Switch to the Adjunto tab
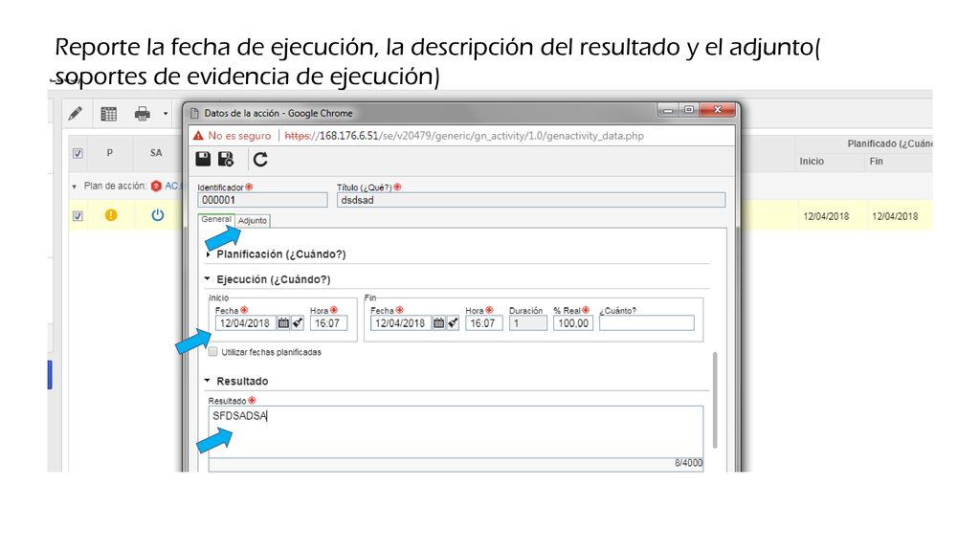Viewport: 980px width, 551px height. [x=253, y=221]
